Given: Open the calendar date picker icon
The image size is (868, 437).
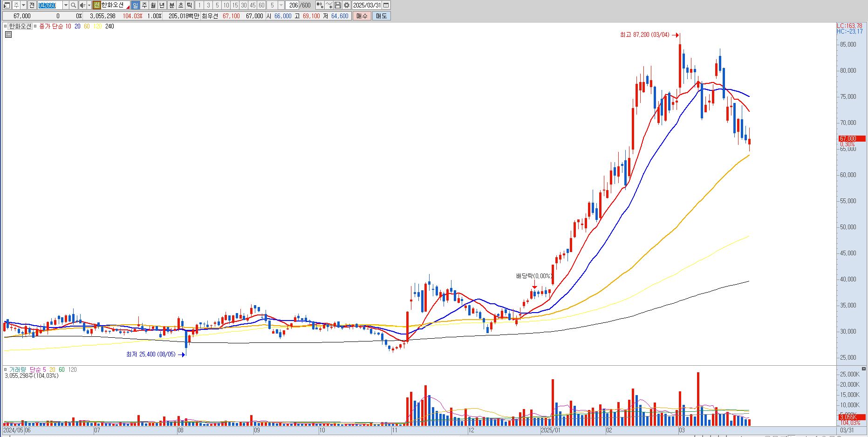Looking at the screenshot, I should 386,5.
